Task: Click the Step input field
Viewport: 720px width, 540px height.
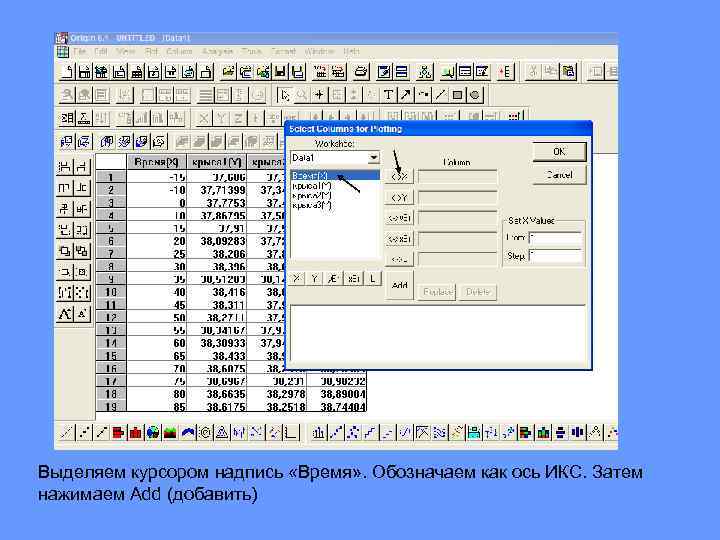Action: [556, 256]
